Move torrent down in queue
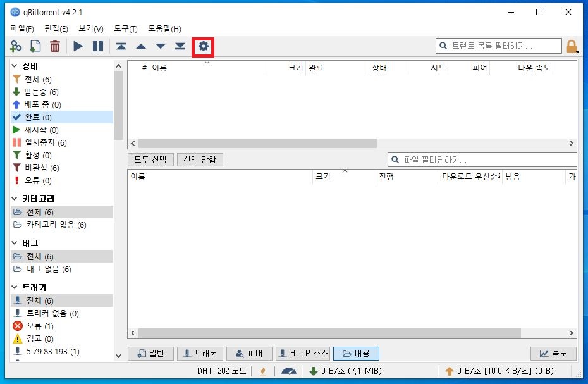This screenshot has width=588, height=384. point(161,46)
